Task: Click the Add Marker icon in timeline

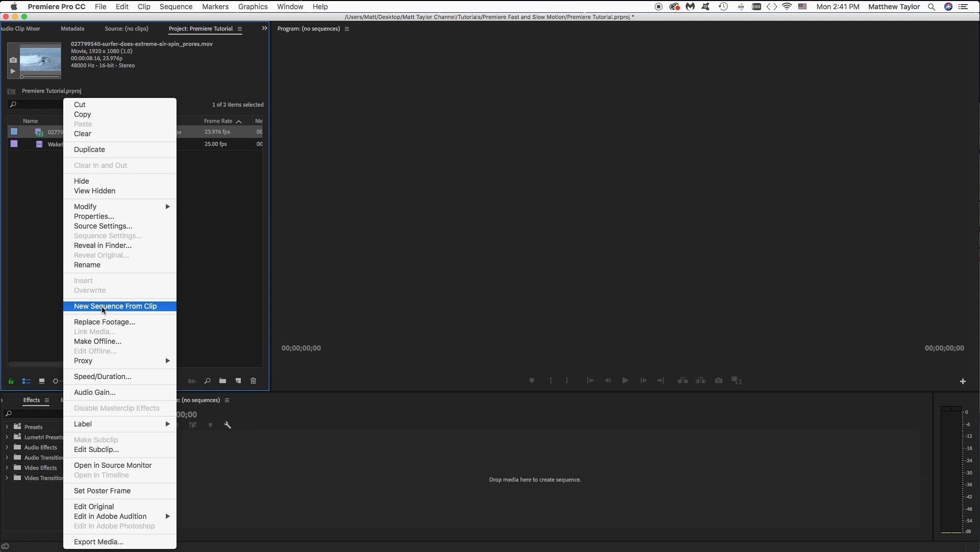Action: [210, 425]
